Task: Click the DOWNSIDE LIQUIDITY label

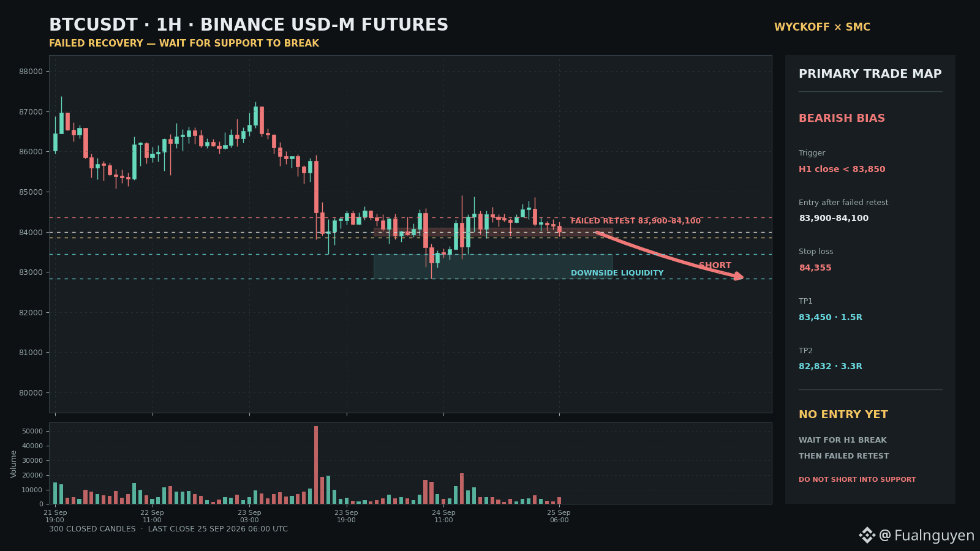Action: [x=617, y=273]
